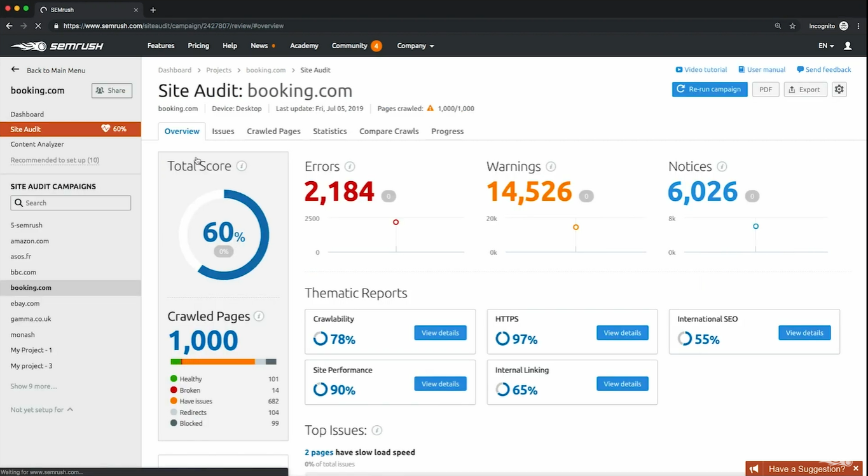Click the Total Score info icon
Screen dimensions: 868x476
[x=242, y=166]
